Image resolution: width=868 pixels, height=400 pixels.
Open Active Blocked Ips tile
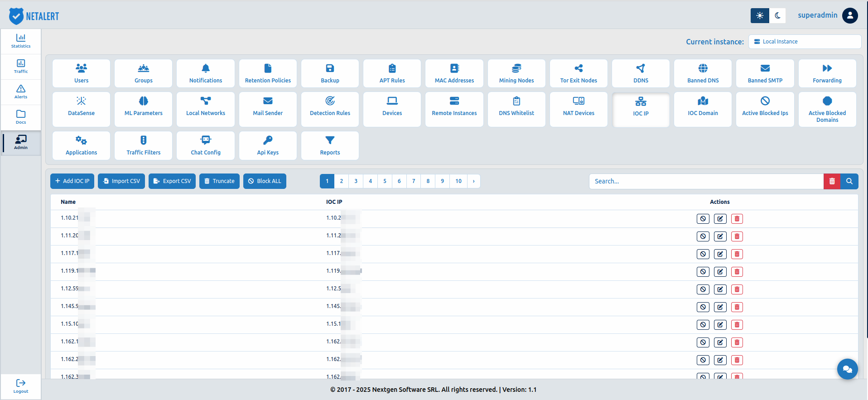point(765,109)
